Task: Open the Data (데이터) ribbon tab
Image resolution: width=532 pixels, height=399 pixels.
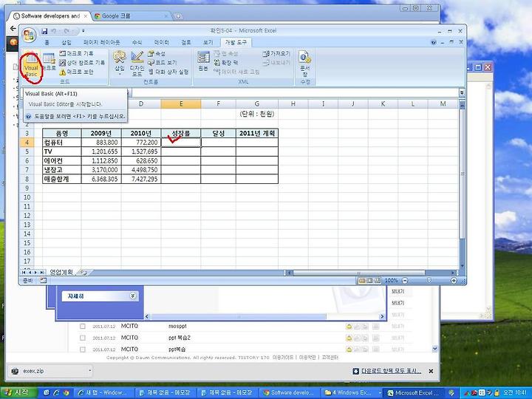Action: (161, 42)
